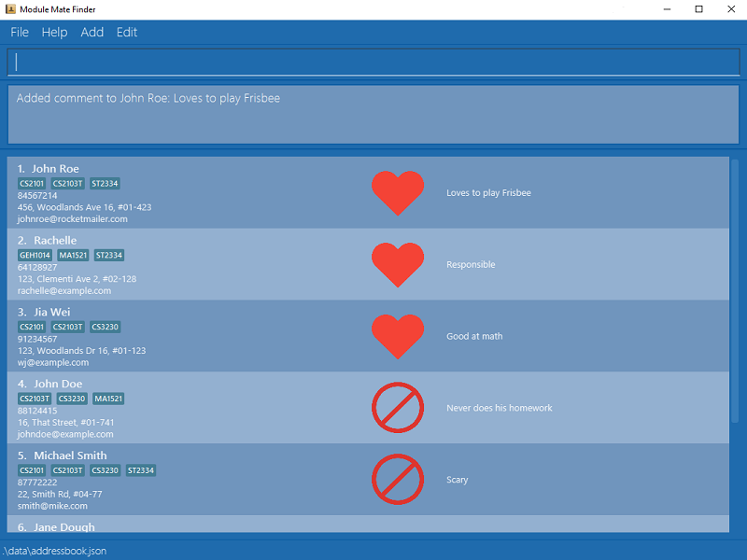Select contact name John Doe
The image size is (747, 560).
58,384
